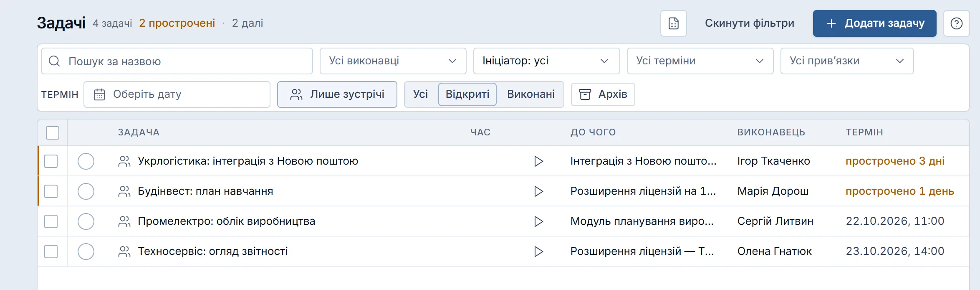980x290 pixels.
Task: Switch to Усі status tab
Action: [x=421, y=94]
